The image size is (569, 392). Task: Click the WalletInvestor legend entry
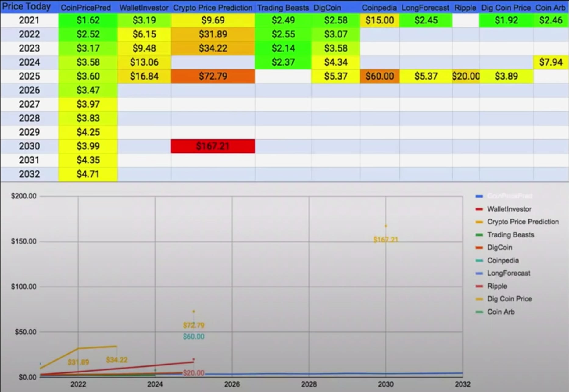[503, 209]
